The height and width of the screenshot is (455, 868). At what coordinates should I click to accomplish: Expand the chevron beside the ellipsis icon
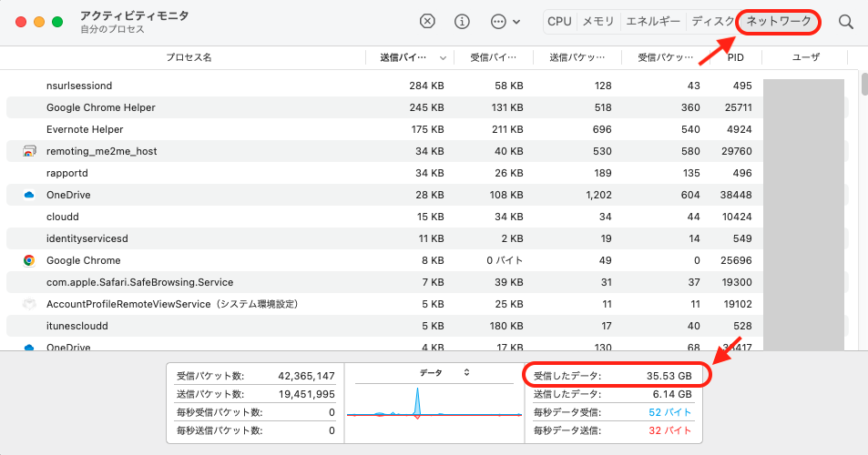coord(516,22)
